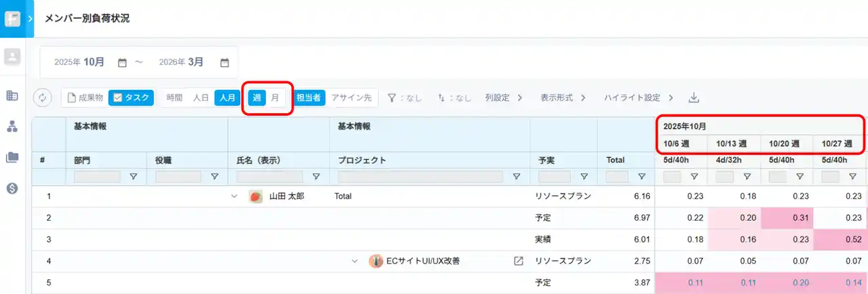Select the 人日 unit tab
The width and height of the screenshot is (868, 294).
(201, 98)
